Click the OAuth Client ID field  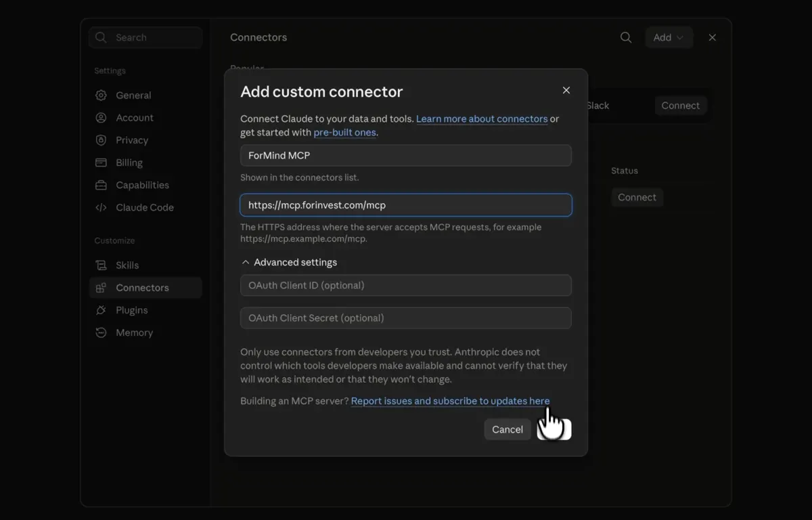pyautogui.click(x=406, y=285)
